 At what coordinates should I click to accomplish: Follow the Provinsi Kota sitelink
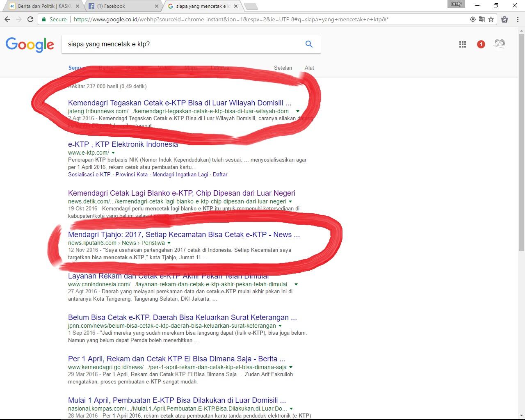(132, 174)
